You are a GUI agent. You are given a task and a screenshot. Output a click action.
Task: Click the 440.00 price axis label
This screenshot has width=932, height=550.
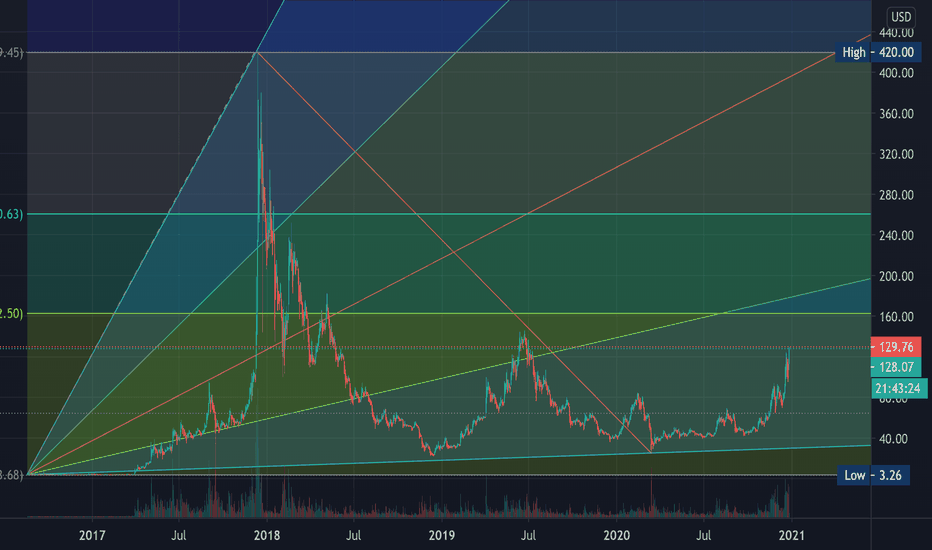click(x=896, y=33)
